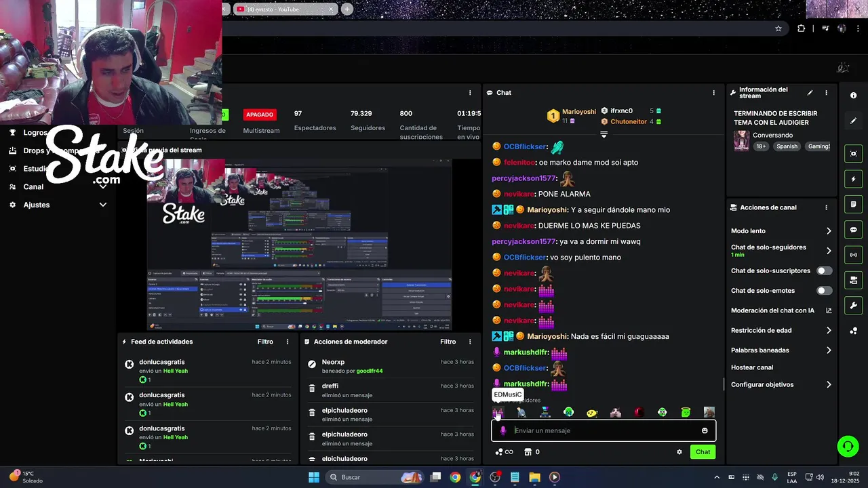The image size is (868, 488).
Task: Click the pencil icon in right sidebar
Action: click(853, 121)
